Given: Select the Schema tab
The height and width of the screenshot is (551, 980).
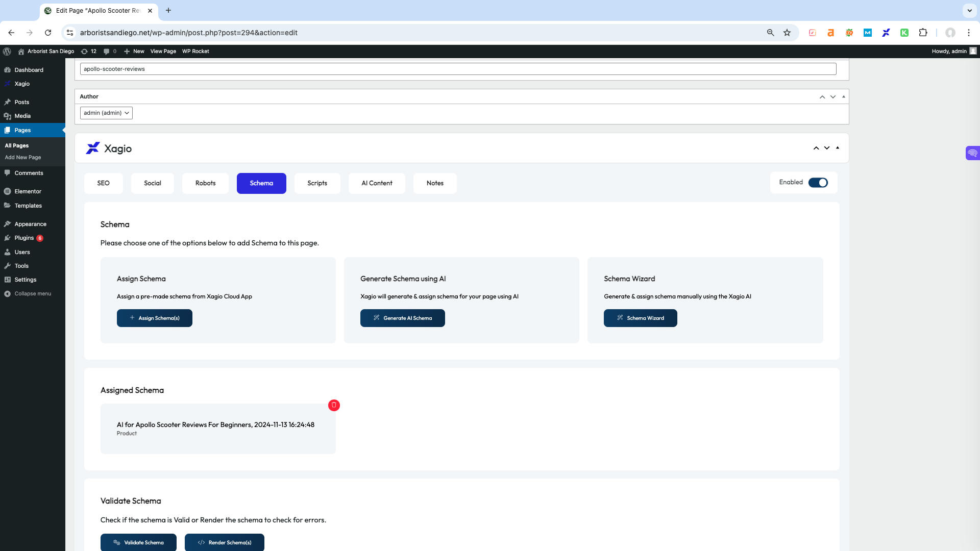Looking at the screenshot, I should pos(261,183).
